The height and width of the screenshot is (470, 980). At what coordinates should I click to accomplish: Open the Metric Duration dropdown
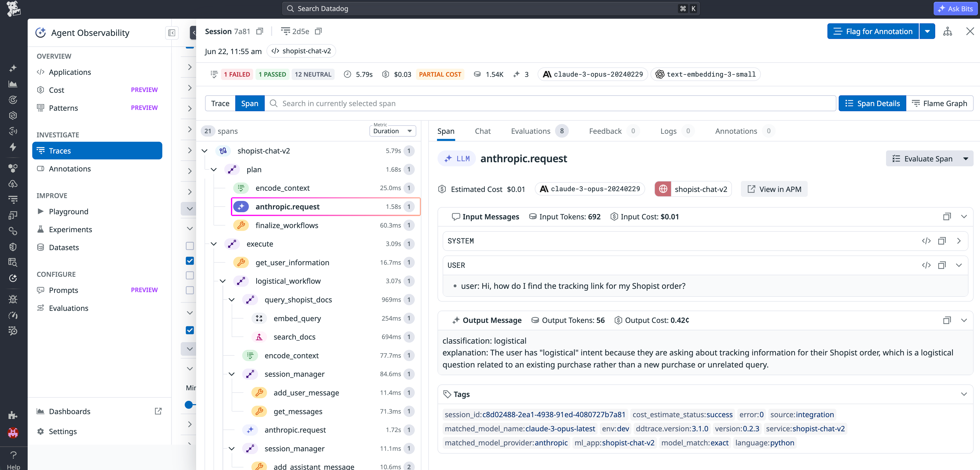click(392, 131)
